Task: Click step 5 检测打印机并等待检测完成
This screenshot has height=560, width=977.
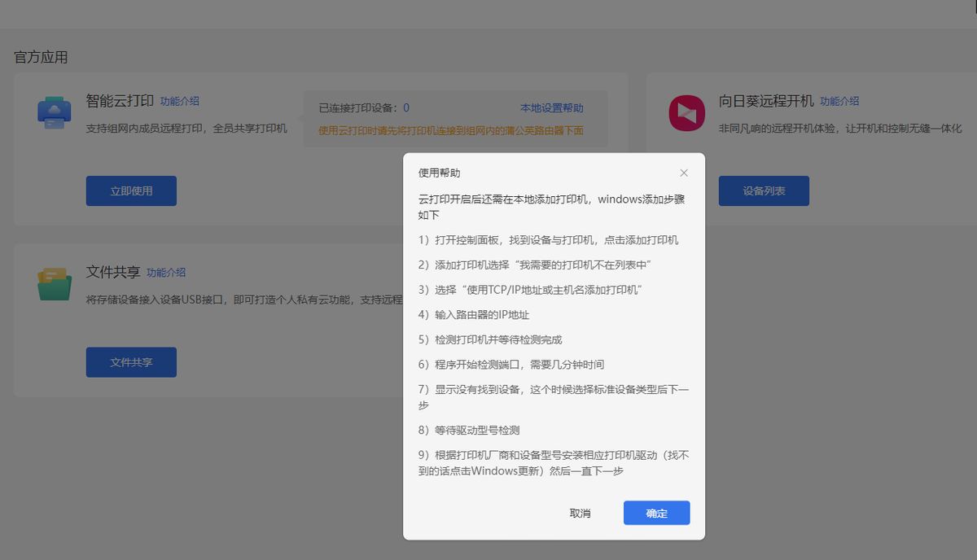Action: click(490, 339)
